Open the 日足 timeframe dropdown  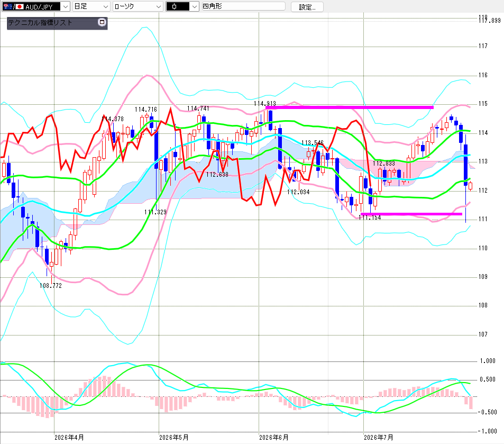point(91,6)
